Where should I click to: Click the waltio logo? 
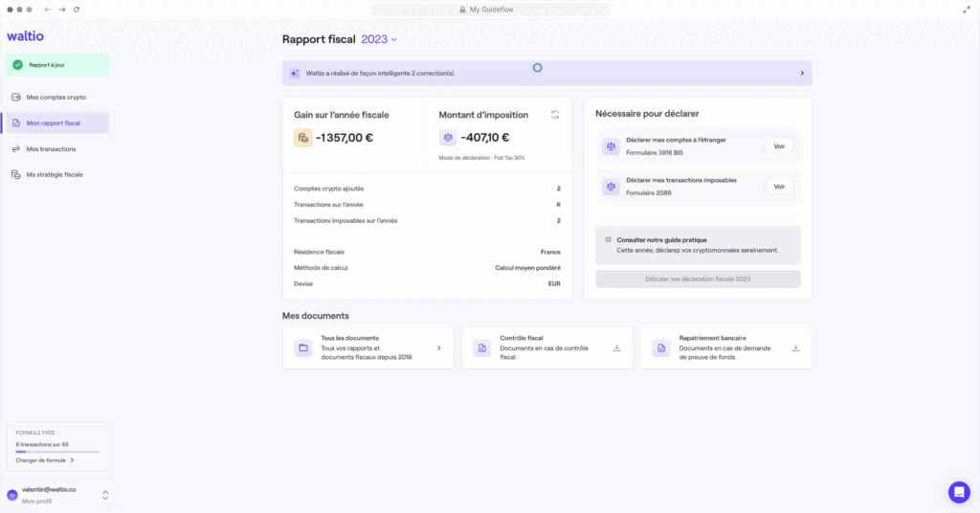point(25,36)
